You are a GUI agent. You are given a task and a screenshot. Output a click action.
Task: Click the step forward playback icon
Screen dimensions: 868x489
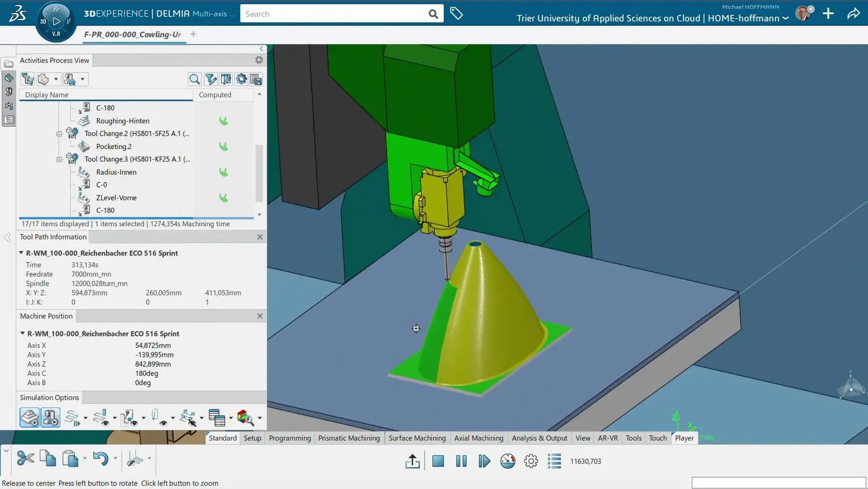click(x=484, y=461)
